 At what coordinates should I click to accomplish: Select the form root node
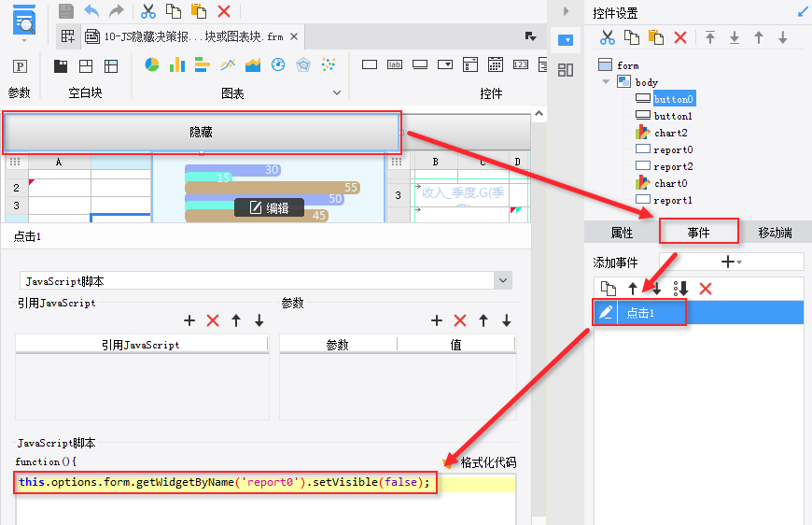coord(627,65)
